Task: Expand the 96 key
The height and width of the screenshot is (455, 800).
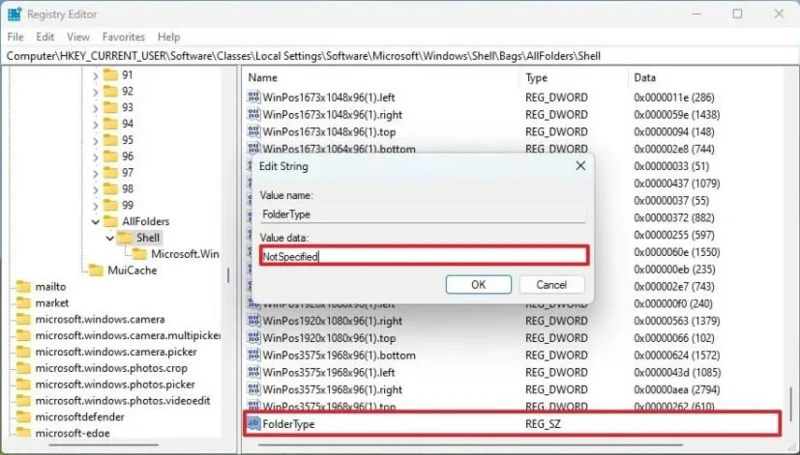Action: pos(95,157)
